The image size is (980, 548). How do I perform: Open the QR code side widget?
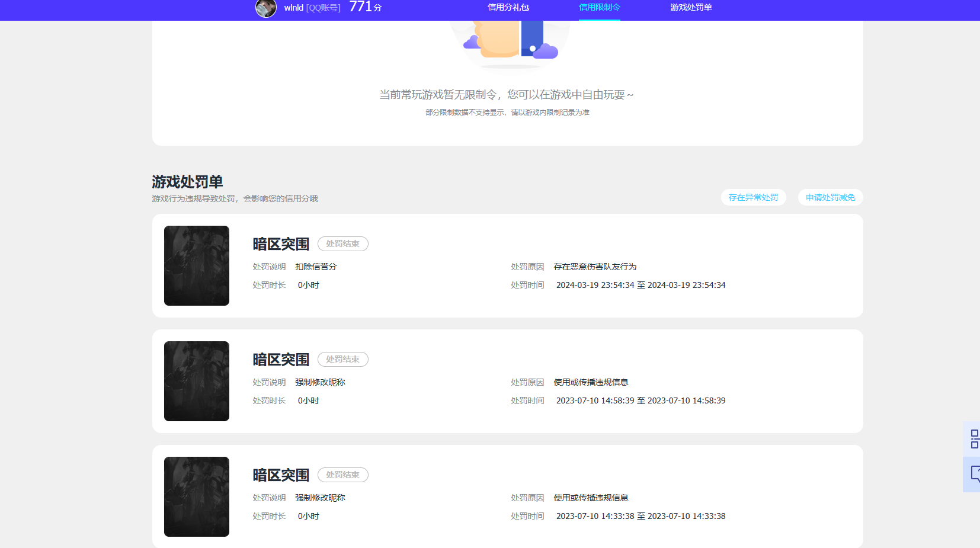973,439
